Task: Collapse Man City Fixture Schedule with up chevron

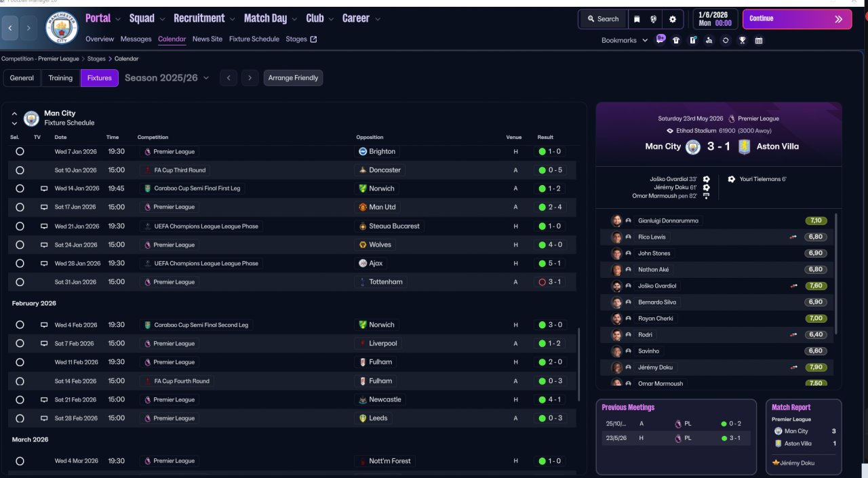Action: pyautogui.click(x=14, y=114)
